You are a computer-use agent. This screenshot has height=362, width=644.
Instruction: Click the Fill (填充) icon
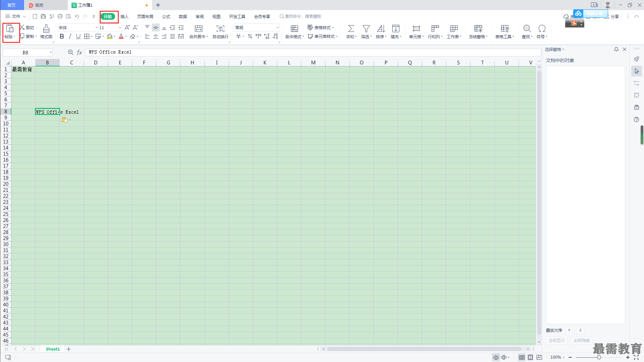tap(396, 29)
